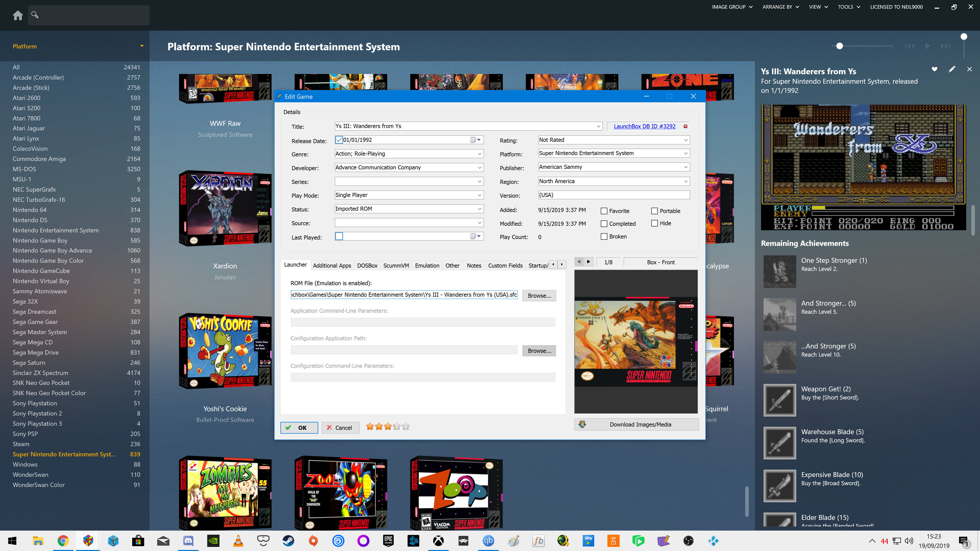Check the Portable checkbox
The image size is (980, 551).
coord(654,211)
